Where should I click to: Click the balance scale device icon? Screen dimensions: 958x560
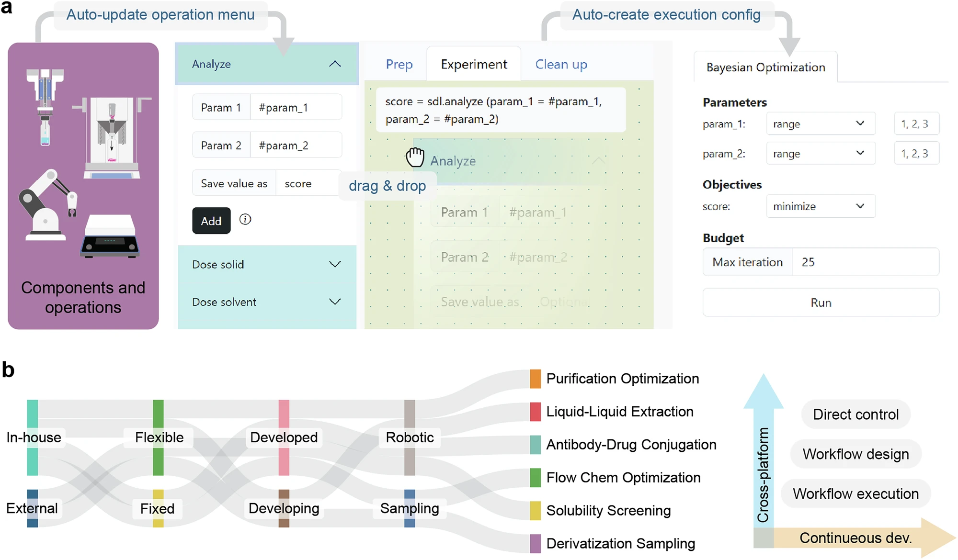click(110, 236)
